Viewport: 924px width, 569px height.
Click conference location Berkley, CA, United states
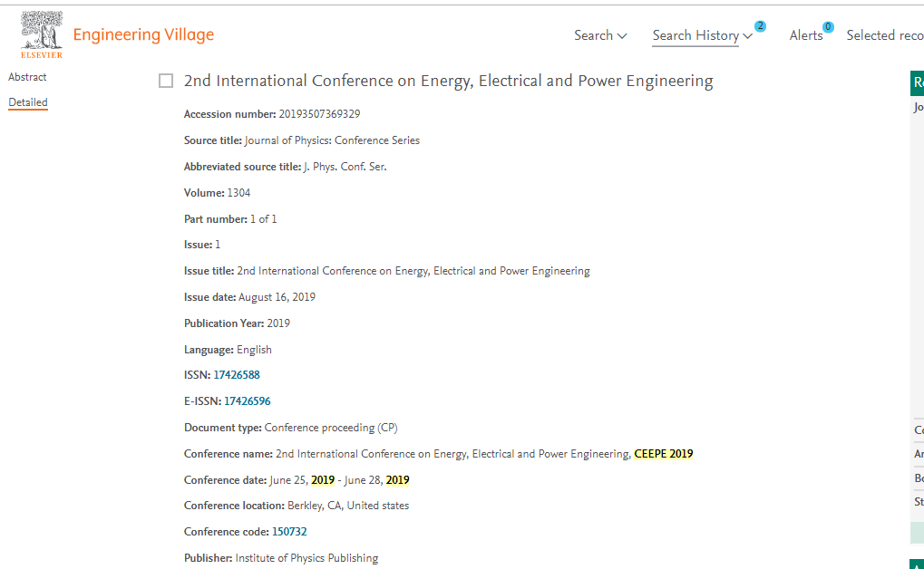click(x=348, y=506)
